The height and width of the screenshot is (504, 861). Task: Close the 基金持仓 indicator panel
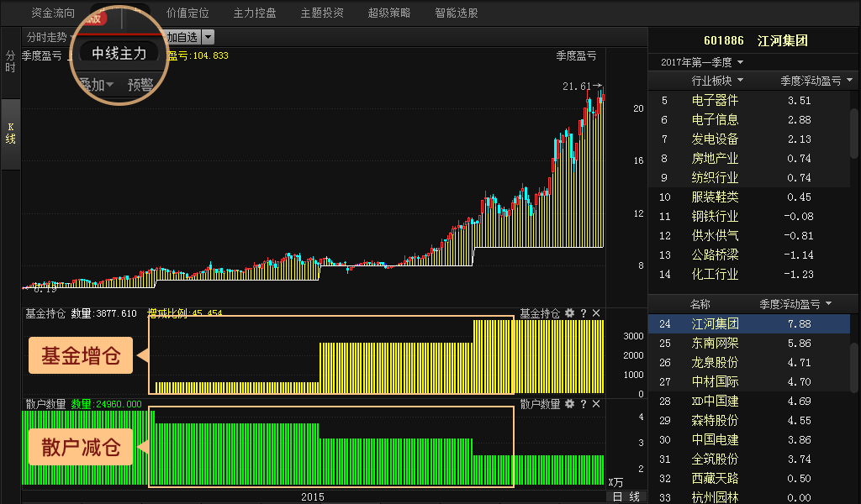596,313
